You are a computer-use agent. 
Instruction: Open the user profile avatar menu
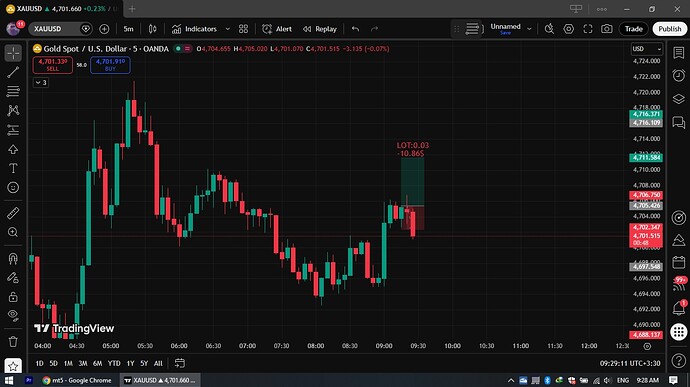point(13,29)
